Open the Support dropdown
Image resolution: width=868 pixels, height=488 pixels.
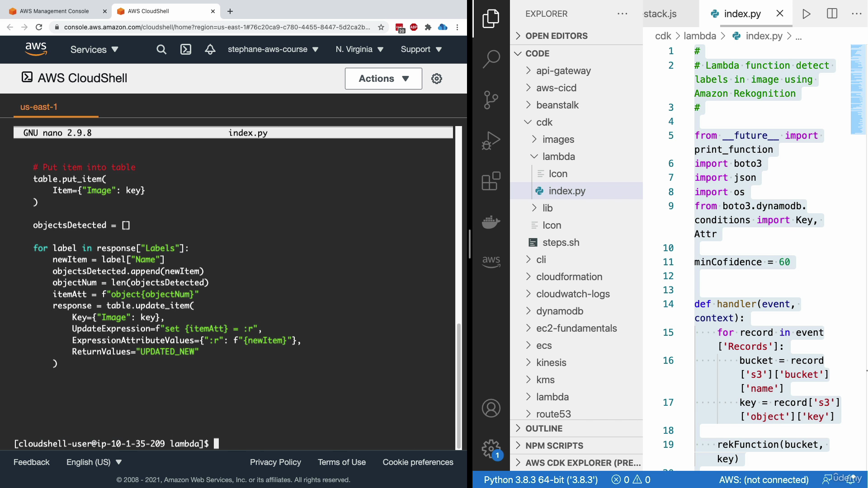(x=421, y=49)
